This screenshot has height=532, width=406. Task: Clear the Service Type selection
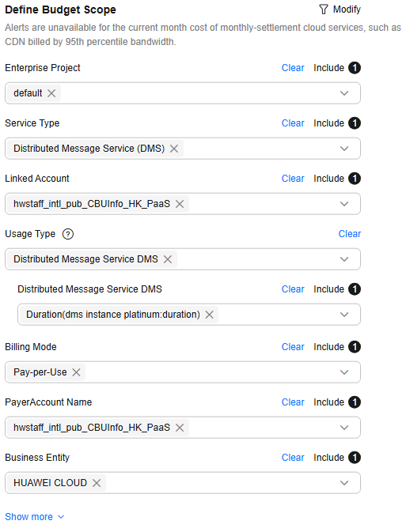click(x=293, y=123)
